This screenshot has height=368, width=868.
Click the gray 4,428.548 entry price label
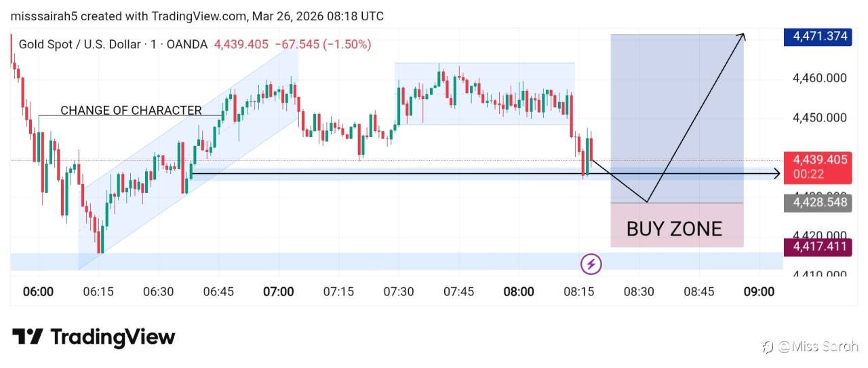point(816,202)
